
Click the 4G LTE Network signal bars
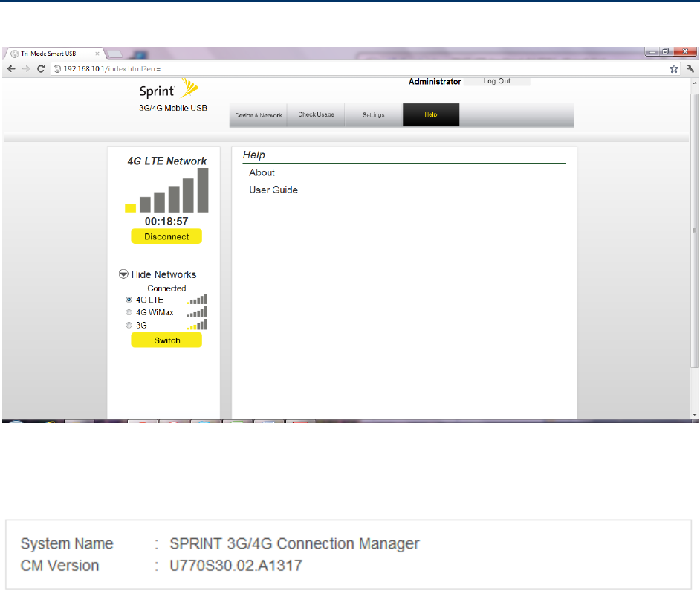pyautogui.click(x=166, y=190)
